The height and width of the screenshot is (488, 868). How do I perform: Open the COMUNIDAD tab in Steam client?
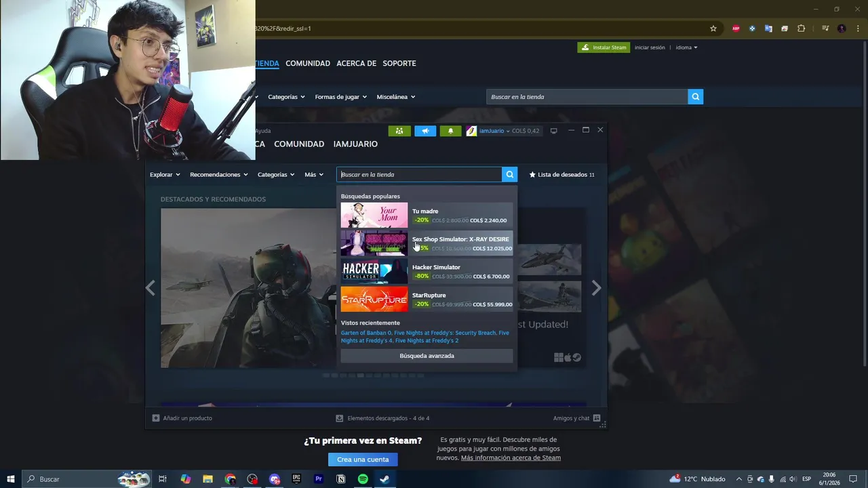click(299, 144)
